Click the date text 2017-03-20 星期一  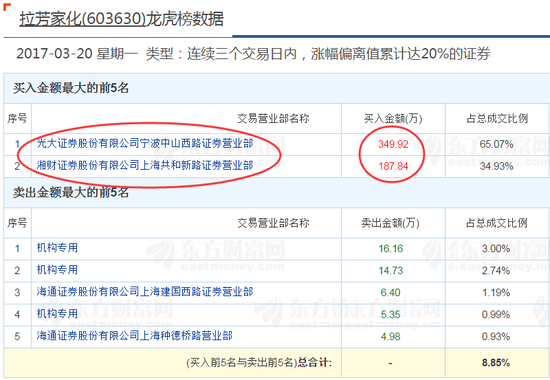pos(77,54)
